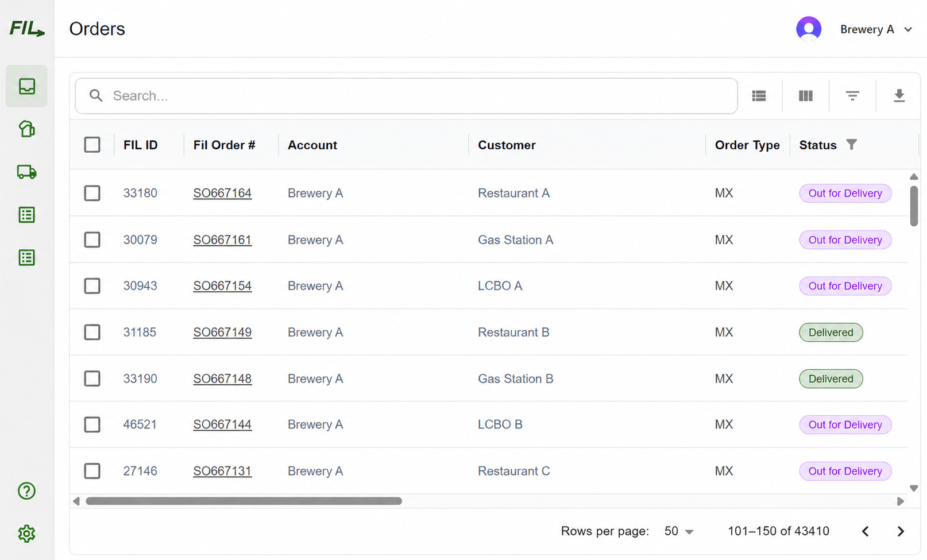
Task: Click the user avatar icon
Action: (x=809, y=29)
